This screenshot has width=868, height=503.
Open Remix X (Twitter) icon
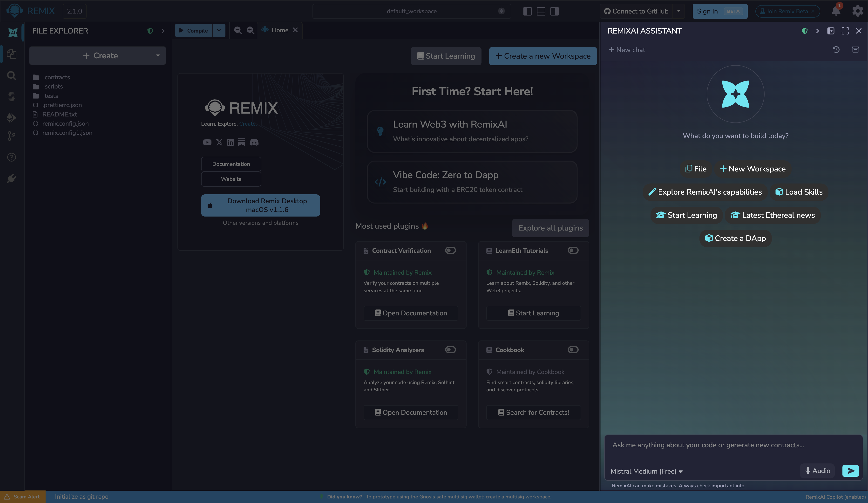219,142
